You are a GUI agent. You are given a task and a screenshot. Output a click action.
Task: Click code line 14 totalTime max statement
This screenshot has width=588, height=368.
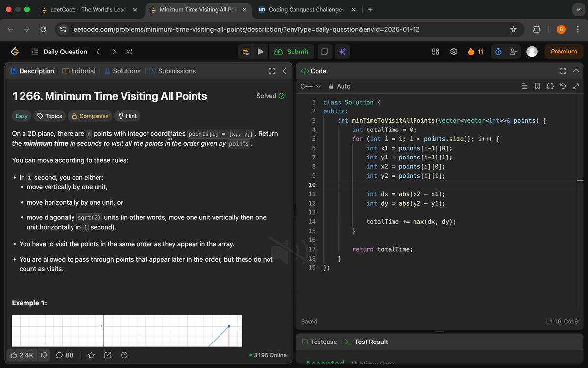pyautogui.click(x=411, y=222)
